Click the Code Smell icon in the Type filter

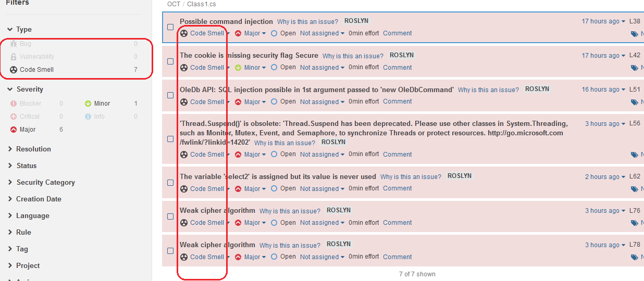(x=14, y=70)
